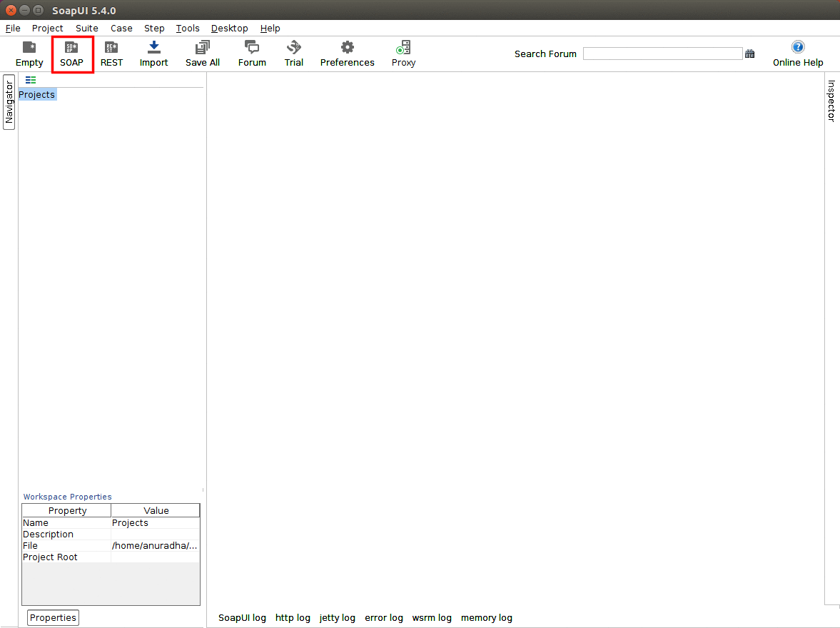The image size is (840, 628).
Task: Click the Value column header
Action: pyautogui.click(x=156, y=511)
